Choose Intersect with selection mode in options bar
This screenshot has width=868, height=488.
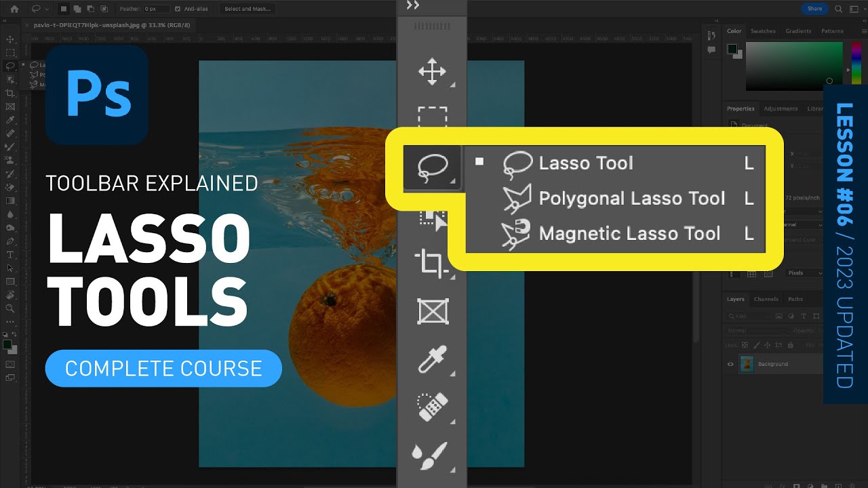104,9
